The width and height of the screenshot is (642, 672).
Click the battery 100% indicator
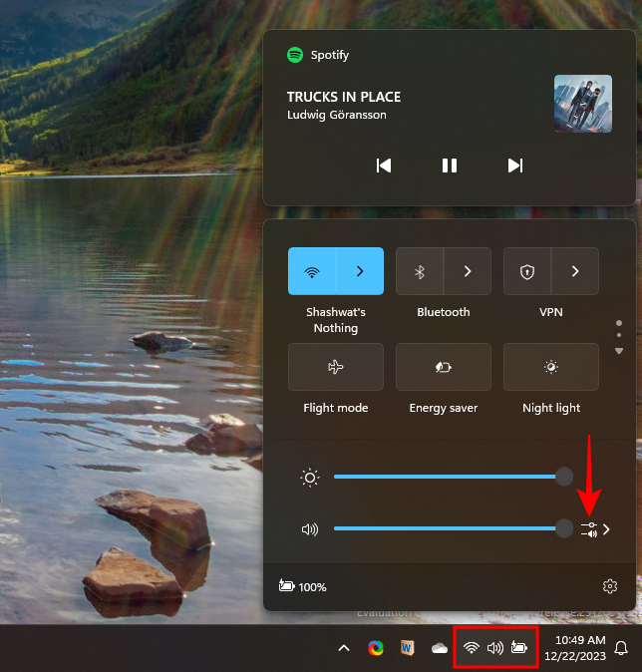303,587
